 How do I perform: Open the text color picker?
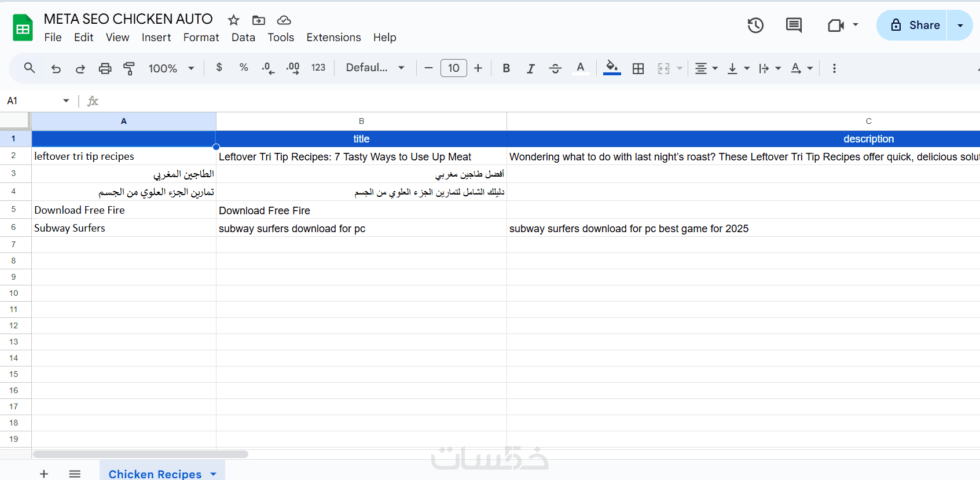pyautogui.click(x=581, y=68)
